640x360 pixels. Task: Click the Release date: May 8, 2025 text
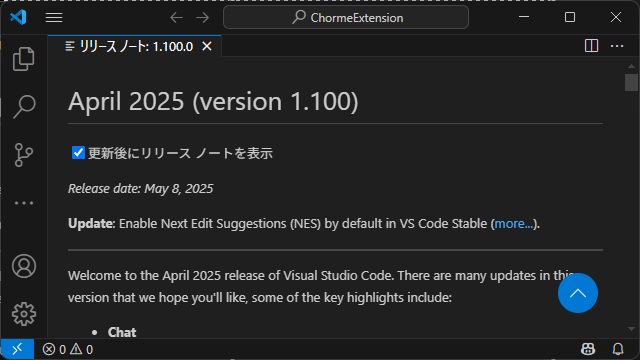click(140, 189)
